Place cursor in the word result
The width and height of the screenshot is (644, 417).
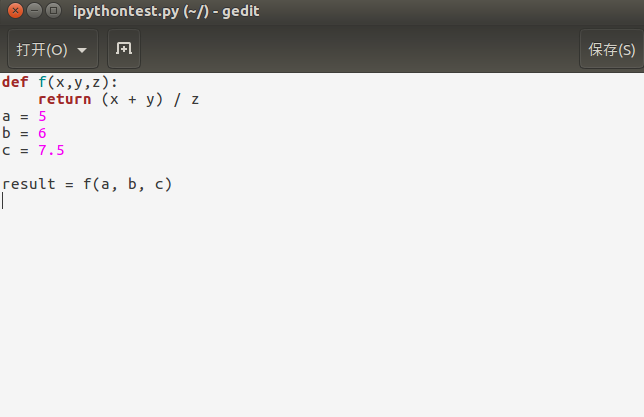[x=29, y=184]
